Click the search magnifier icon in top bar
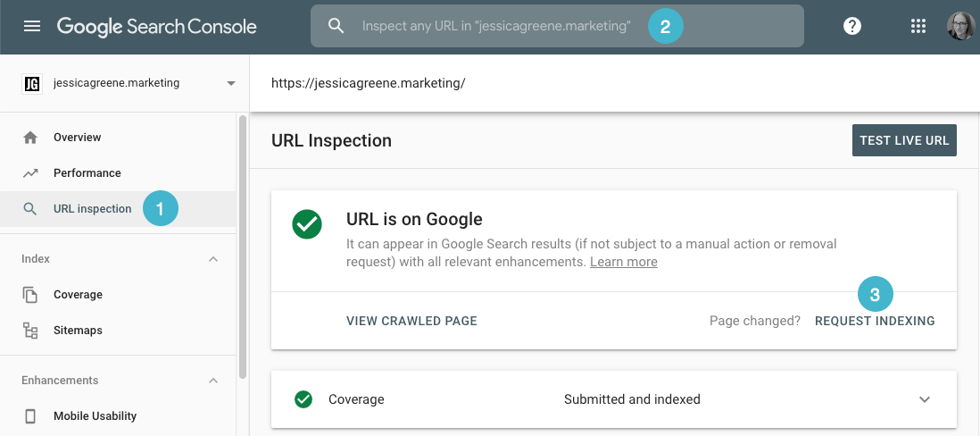Image resolution: width=980 pixels, height=436 pixels. (x=336, y=26)
